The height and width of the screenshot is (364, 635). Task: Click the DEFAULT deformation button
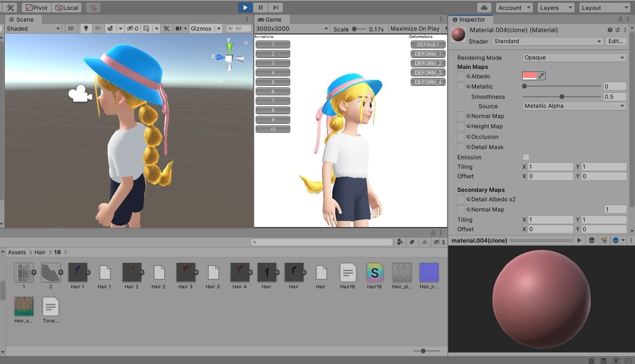[x=428, y=45]
